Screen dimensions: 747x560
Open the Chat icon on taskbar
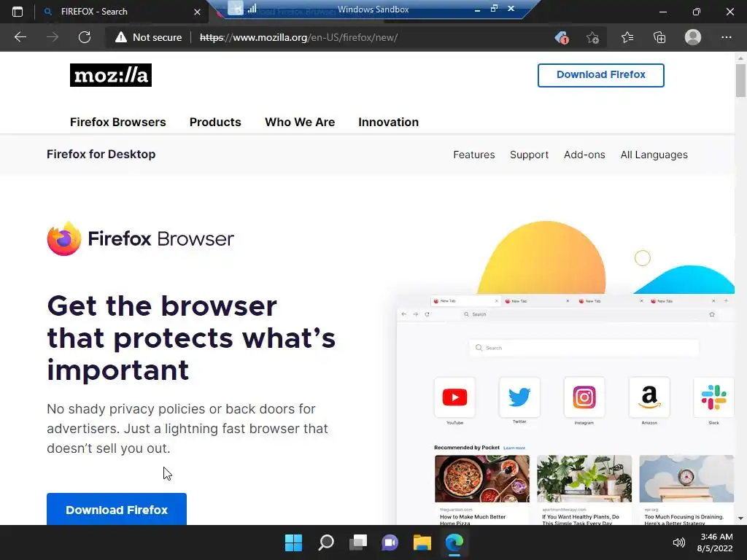coord(390,542)
